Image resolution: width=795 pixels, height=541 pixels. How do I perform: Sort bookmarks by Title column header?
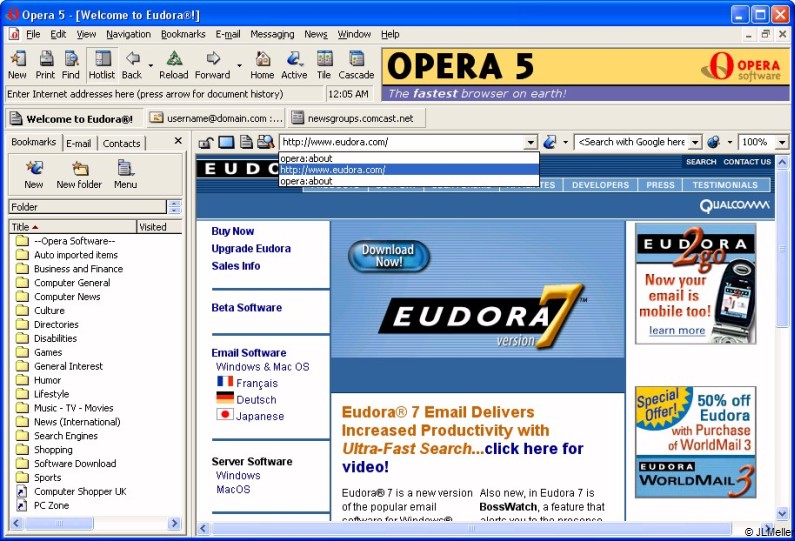(73, 227)
